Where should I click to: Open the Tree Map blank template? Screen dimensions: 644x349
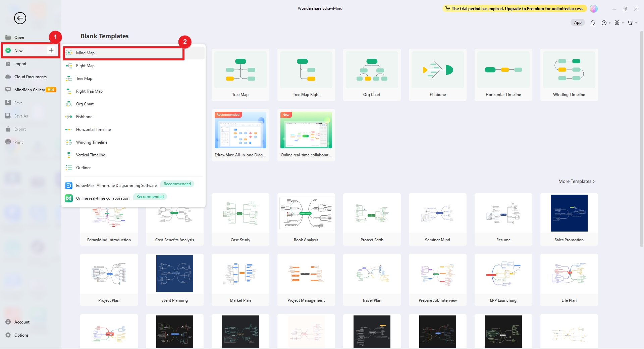[x=240, y=75]
